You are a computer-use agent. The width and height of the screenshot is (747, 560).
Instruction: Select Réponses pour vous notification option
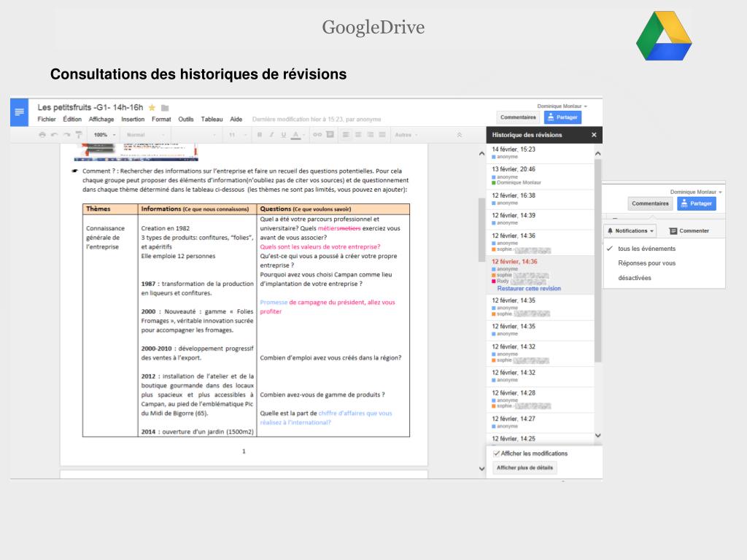(x=646, y=262)
